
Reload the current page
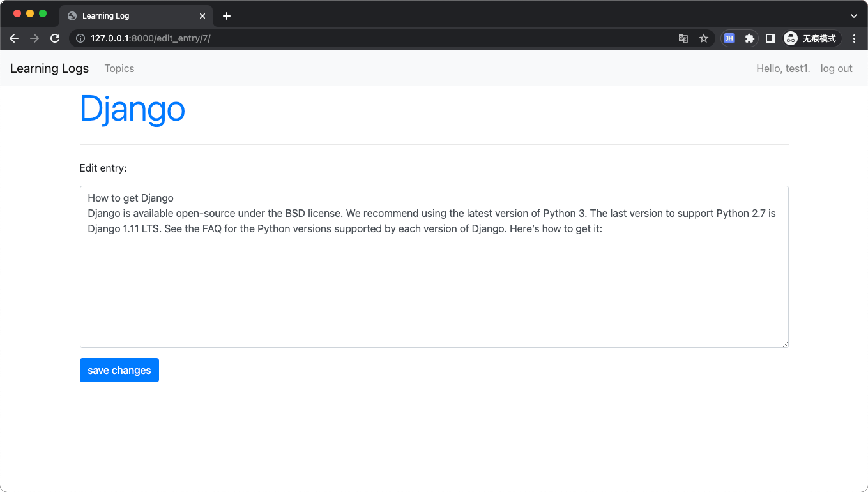click(55, 38)
